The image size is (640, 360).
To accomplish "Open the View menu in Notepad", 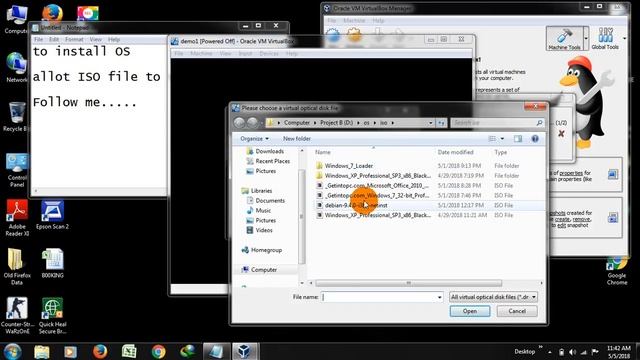I will coord(96,40).
